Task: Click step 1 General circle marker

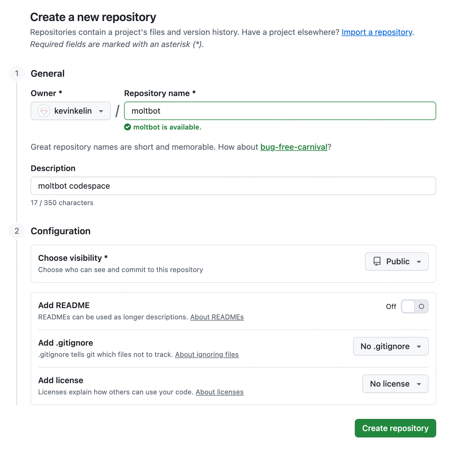Action: [x=17, y=73]
